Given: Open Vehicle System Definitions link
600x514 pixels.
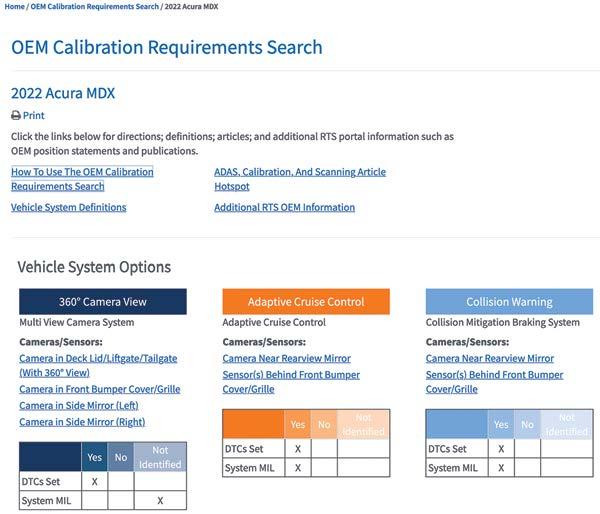Looking at the screenshot, I should point(68,207).
